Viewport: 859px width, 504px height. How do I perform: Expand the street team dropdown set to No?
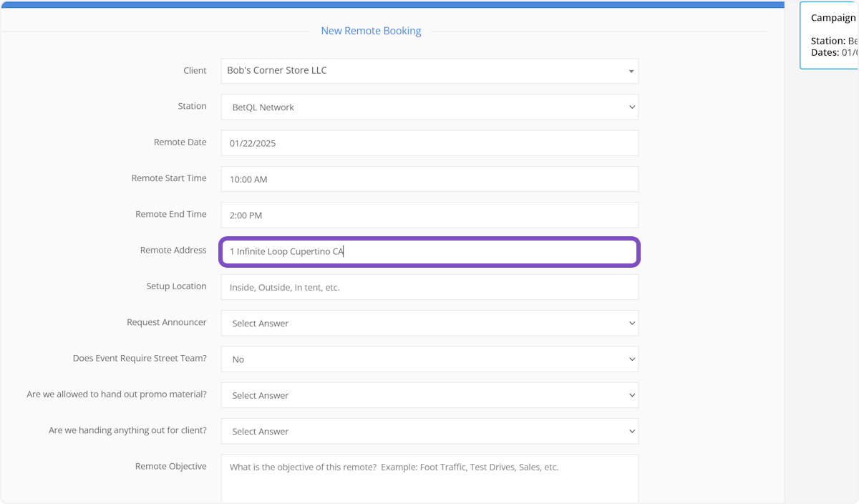pyautogui.click(x=429, y=359)
